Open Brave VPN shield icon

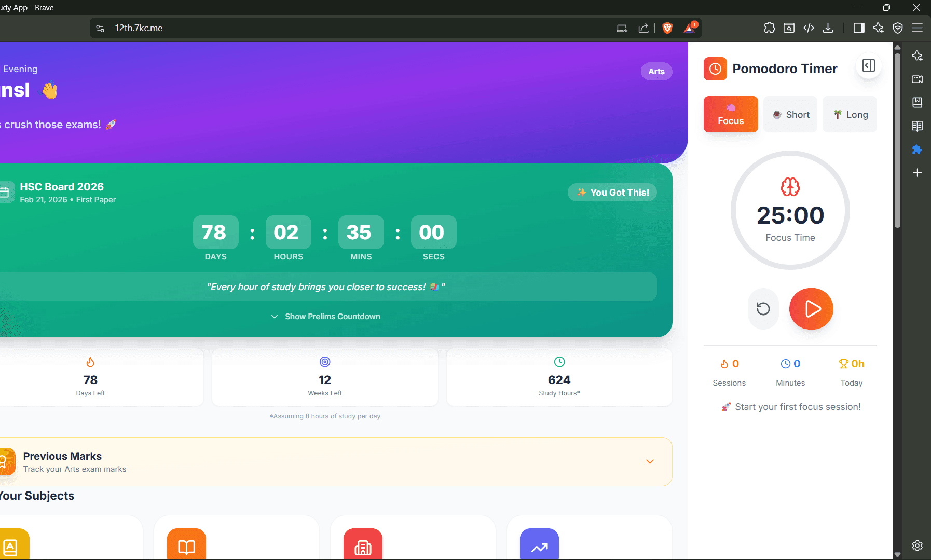pos(898,28)
